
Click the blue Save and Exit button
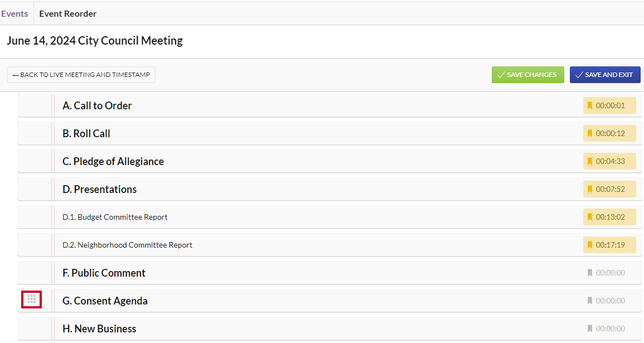[605, 75]
